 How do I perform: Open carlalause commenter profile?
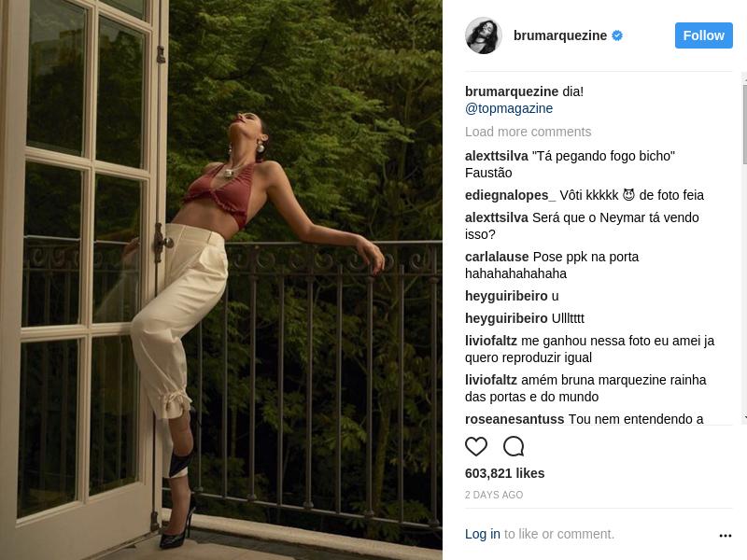coord(497,258)
